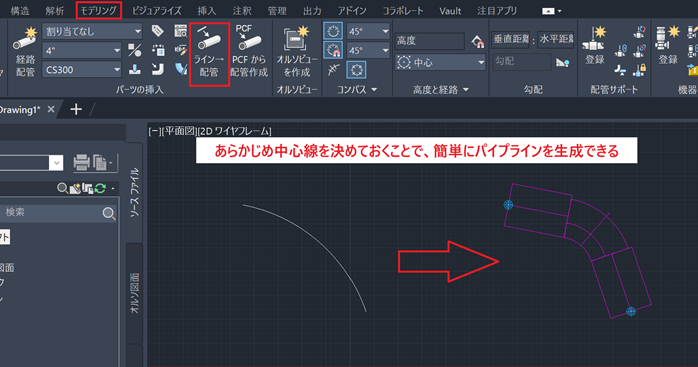Select the ライン→配管 line-to-pipe tool

(x=209, y=54)
